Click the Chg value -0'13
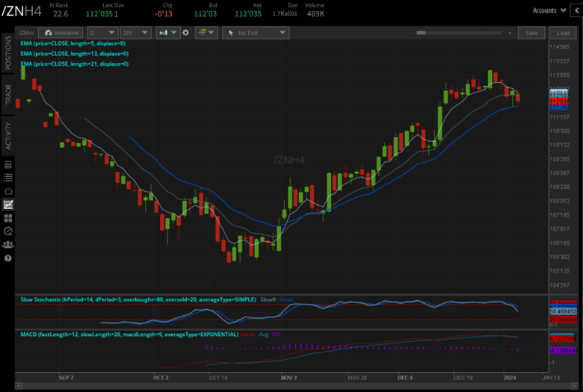 click(164, 13)
